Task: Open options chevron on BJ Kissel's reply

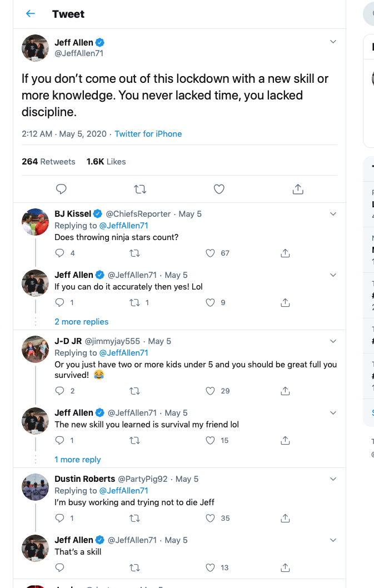Action: (x=333, y=214)
